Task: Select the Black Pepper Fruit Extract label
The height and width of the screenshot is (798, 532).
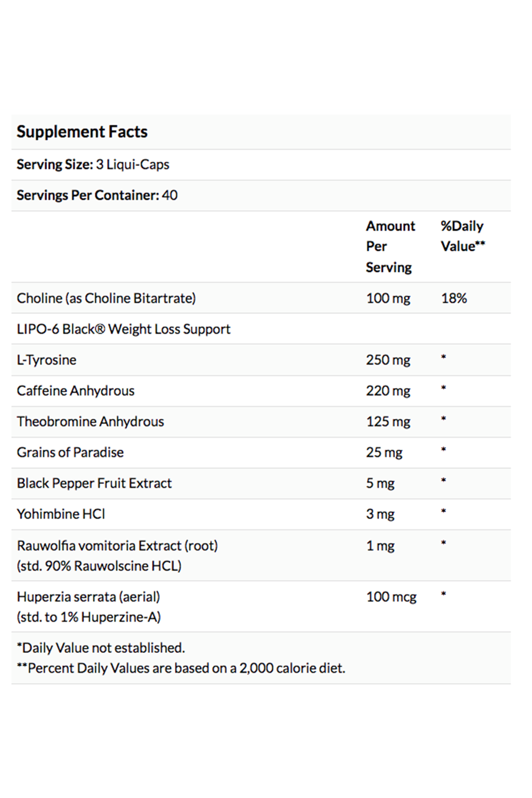Action: point(94,483)
